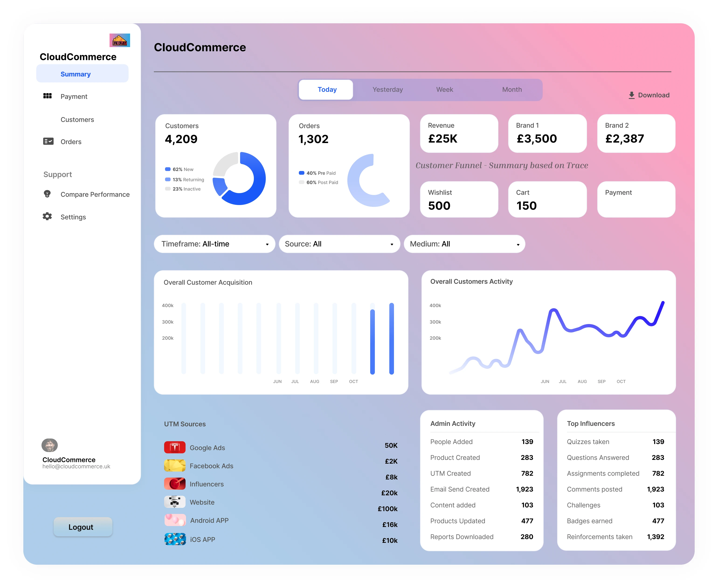Click the Compare Performance lightbulb icon
Viewport: 718px width, 588px height.
click(47, 194)
